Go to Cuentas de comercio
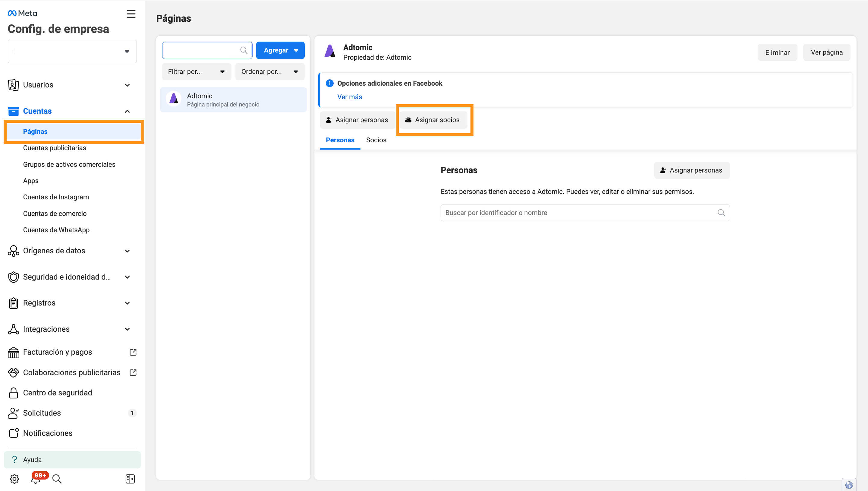 tap(55, 214)
